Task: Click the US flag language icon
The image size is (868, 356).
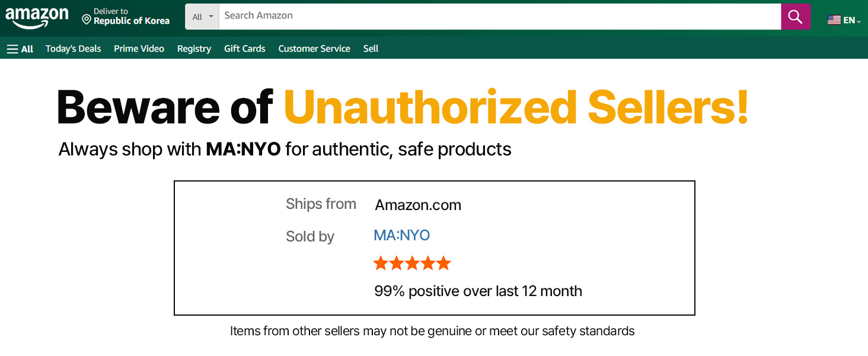Action: (834, 20)
